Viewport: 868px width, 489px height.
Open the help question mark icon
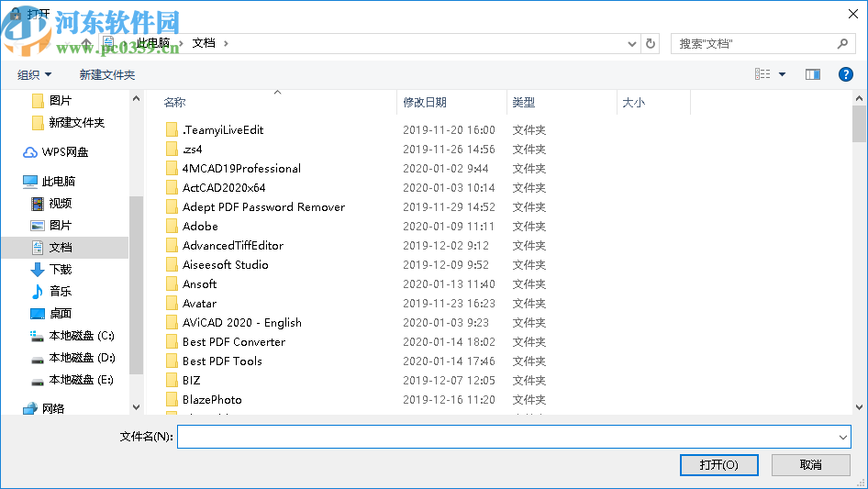pyautogui.click(x=845, y=74)
